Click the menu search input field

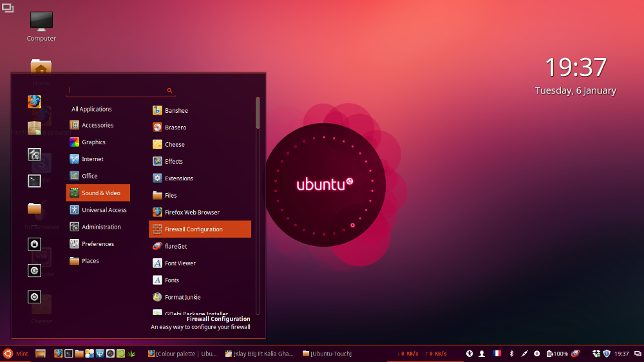tap(120, 90)
